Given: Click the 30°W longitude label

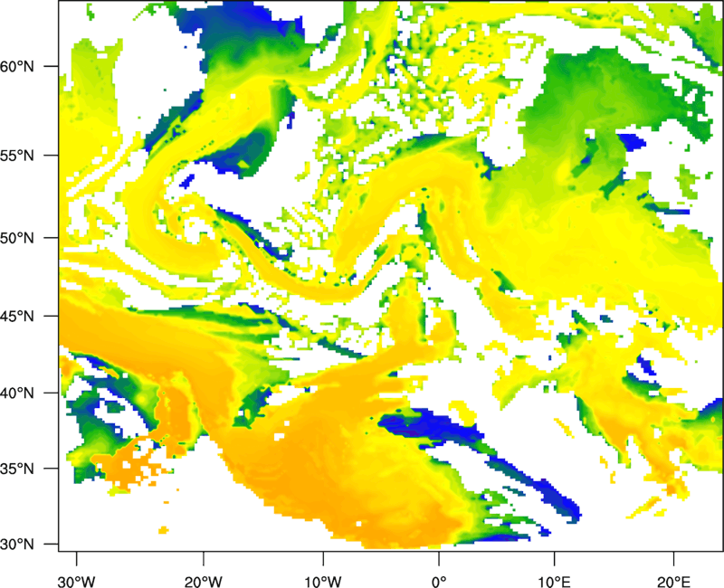Looking at the screenshot, I should pos(77,582).
